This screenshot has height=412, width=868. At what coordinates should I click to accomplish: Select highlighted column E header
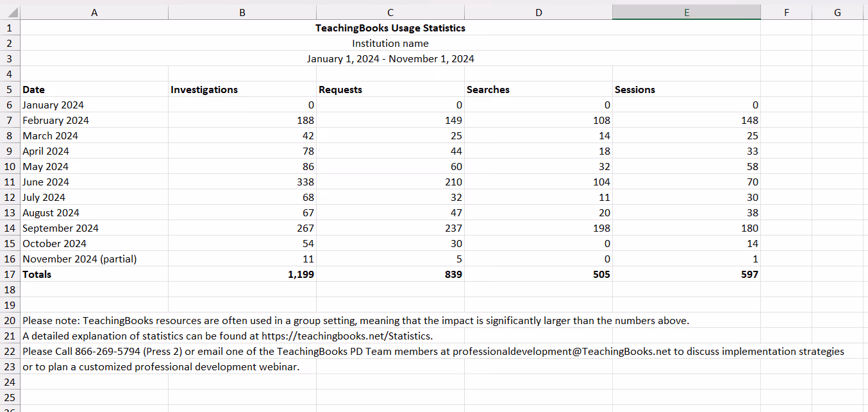coord(687,12)
